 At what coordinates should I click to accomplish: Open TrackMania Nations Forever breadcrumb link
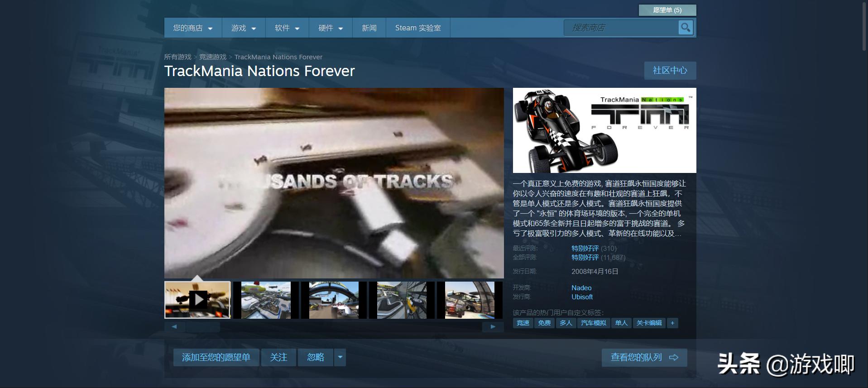[x=278, y=57]
